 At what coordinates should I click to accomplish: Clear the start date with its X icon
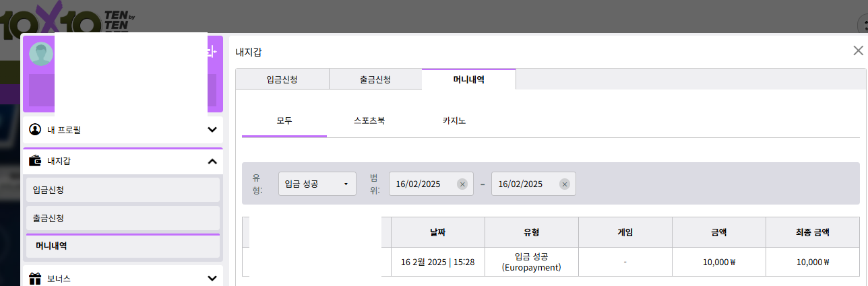(462, 184)
